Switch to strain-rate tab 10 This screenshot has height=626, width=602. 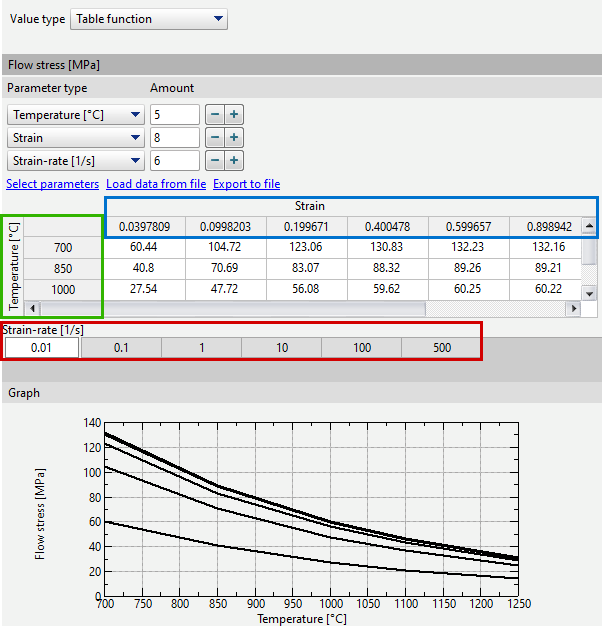pos(282,348)
